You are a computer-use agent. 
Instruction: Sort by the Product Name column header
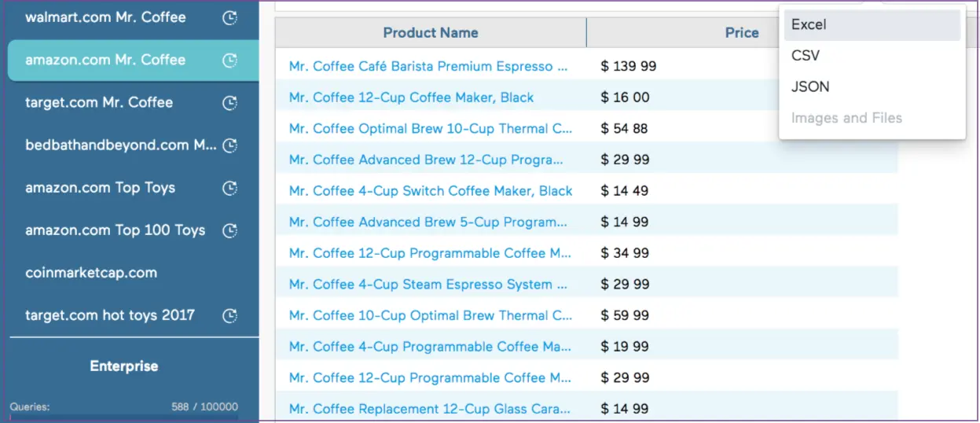430,33
